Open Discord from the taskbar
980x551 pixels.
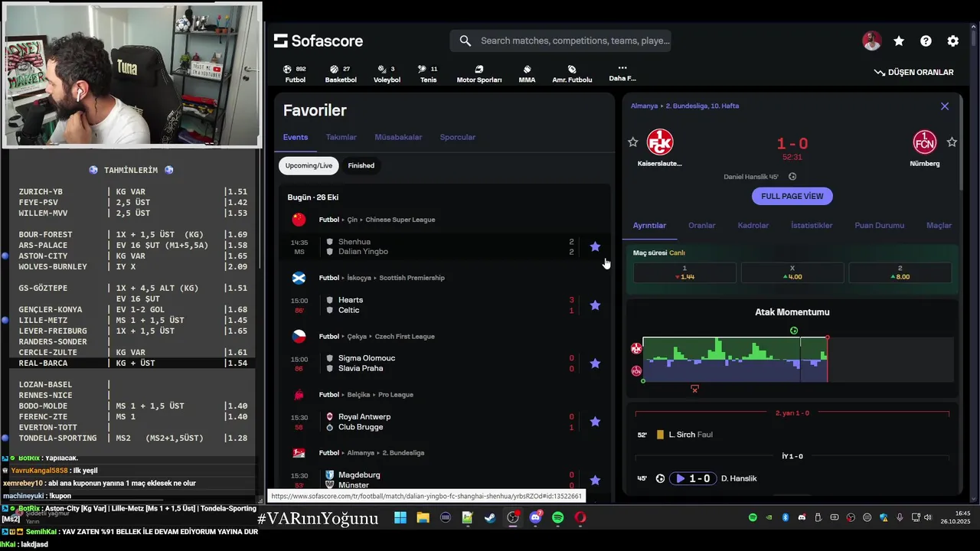(x=535, y=518)
